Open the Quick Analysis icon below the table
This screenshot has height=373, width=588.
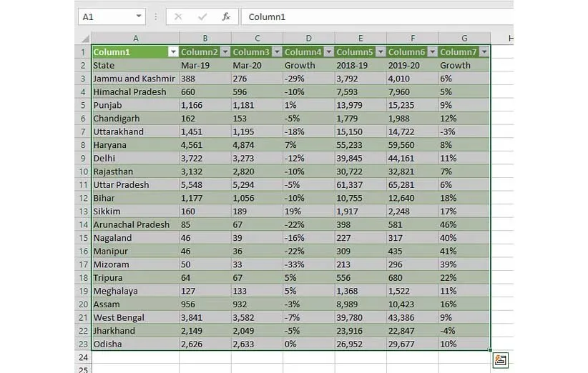click(500, 360)
